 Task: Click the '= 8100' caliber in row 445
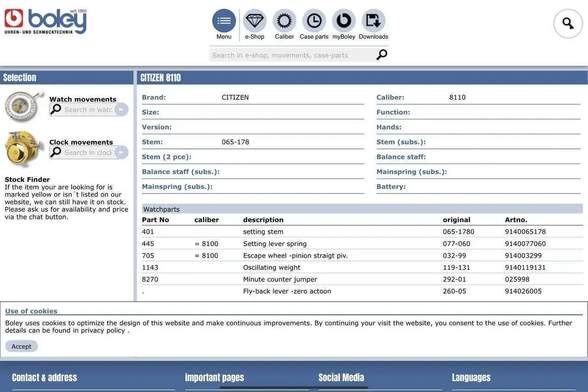point(206,244)
